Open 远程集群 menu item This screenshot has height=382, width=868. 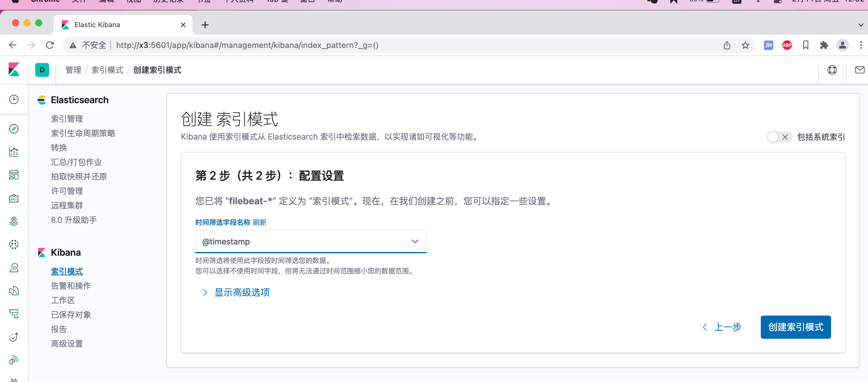point(67,205)
